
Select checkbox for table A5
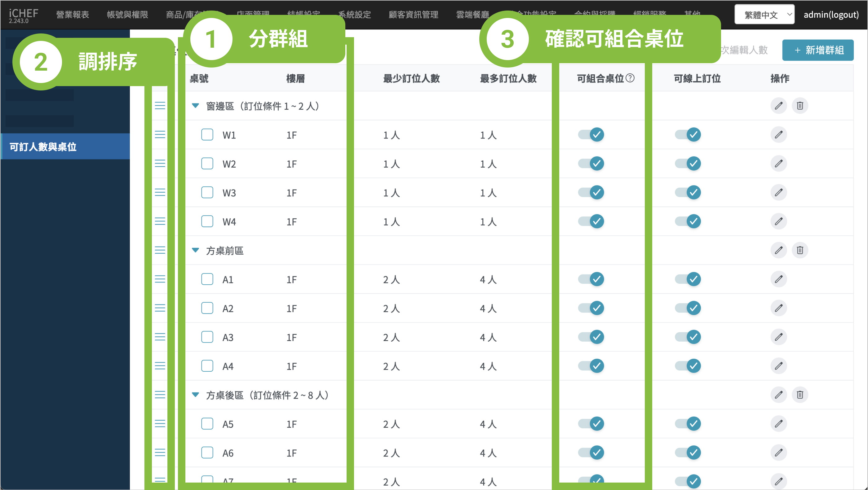pos(207,424)
